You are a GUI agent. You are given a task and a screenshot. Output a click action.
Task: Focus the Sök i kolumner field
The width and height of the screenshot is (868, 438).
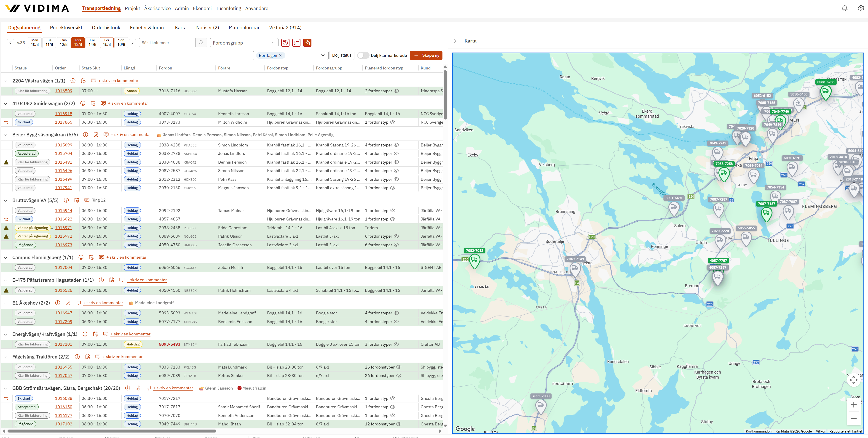pos(167,43)
